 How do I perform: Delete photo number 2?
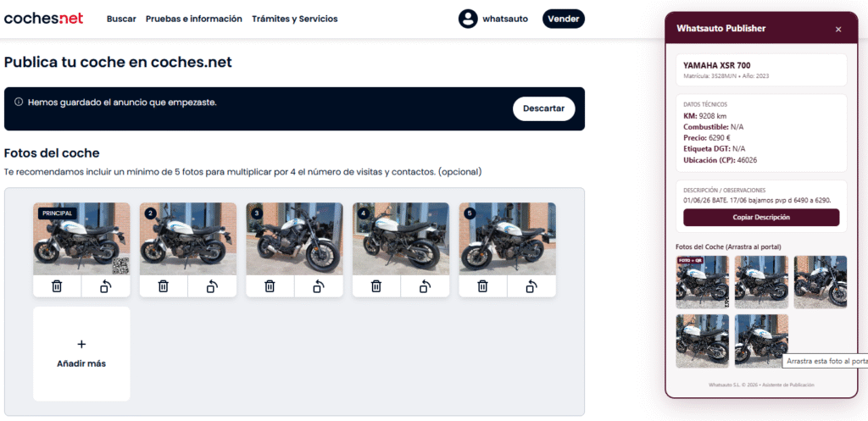tap(164, 286)
